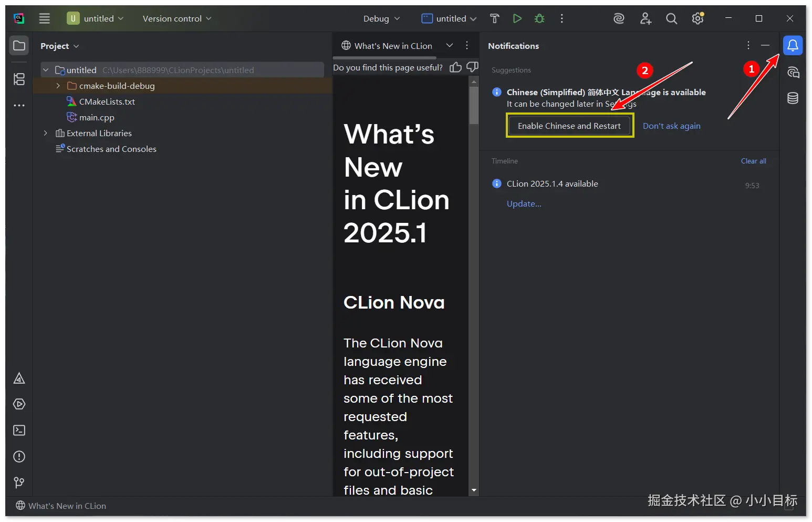
Task: Run 'untitled' with the green play icon
Action: (x=517, y=18)
